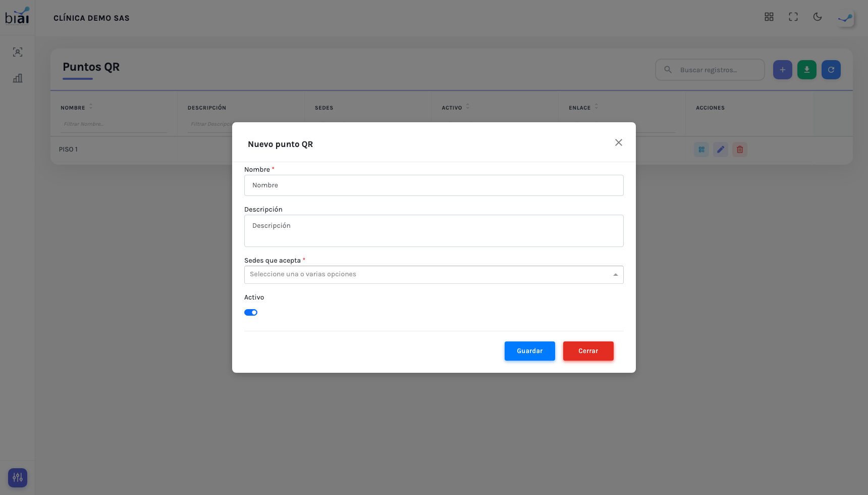Click the Buscar registros search field
868x495 pixels.
pyautogui.click(x=710, y=70)
